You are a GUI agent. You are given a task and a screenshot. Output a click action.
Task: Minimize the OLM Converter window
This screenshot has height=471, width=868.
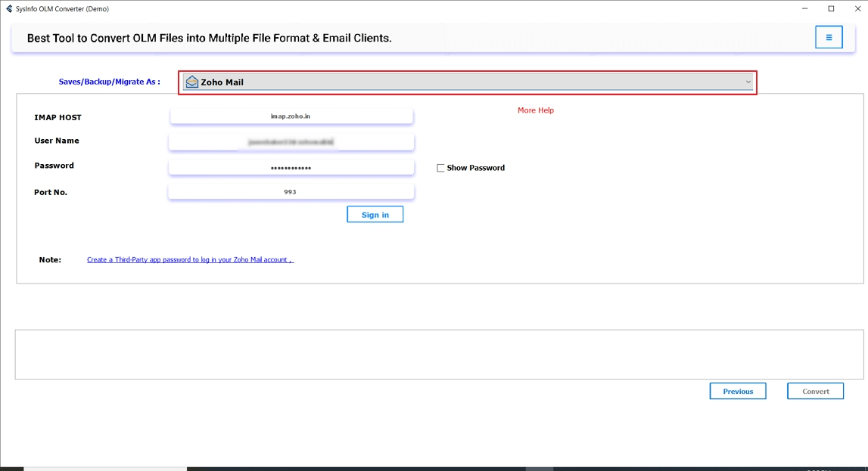[805, 9]
